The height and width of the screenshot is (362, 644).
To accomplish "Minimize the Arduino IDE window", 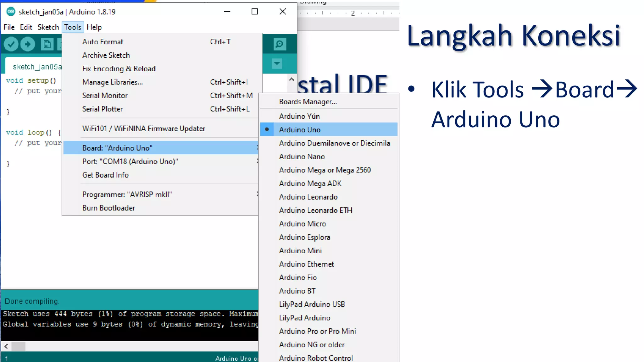I will pos(227,12).
